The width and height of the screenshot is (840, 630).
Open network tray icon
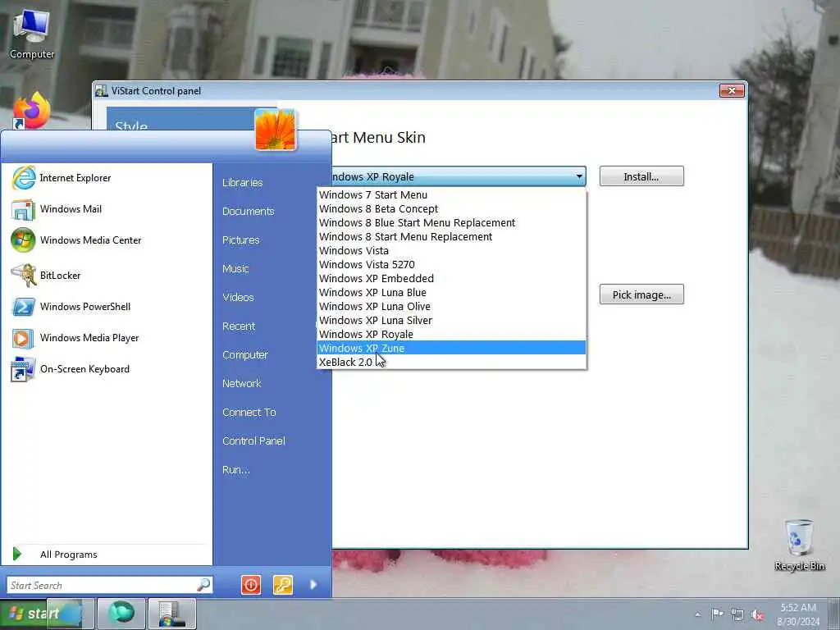737,615
